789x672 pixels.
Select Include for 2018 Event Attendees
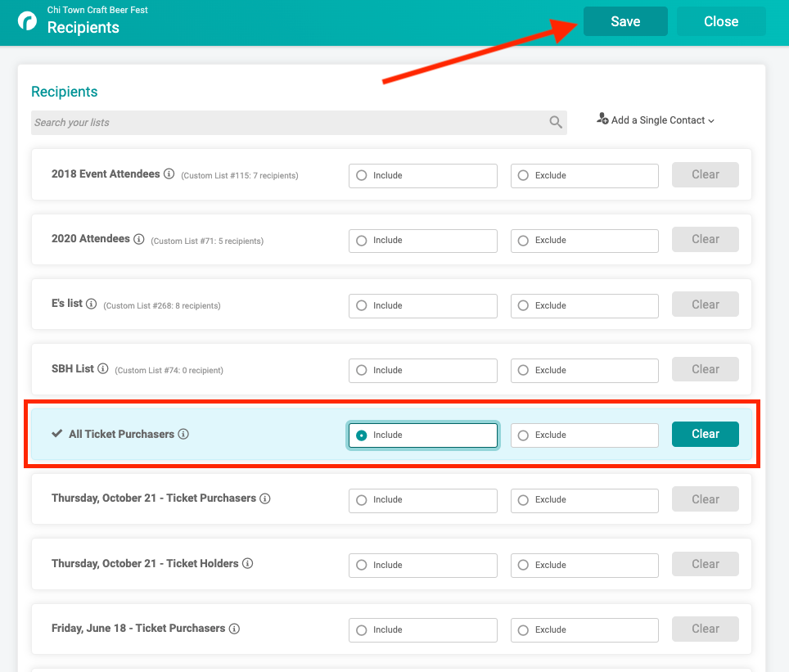pyautogui.click(x=422, y=176)
